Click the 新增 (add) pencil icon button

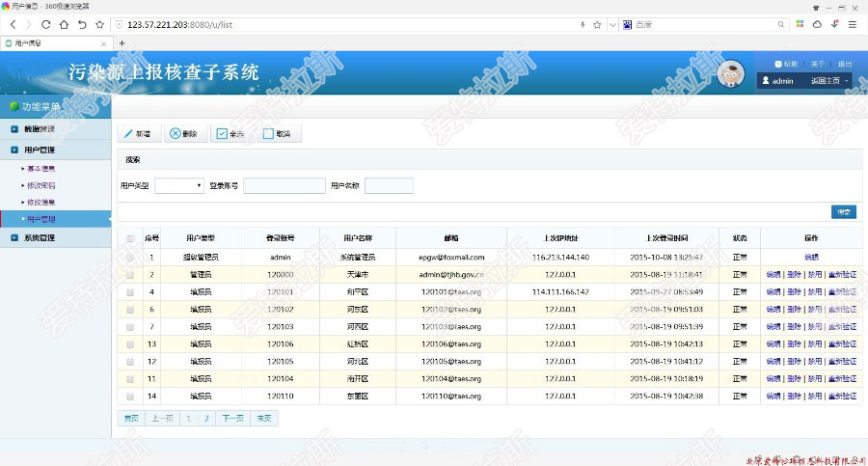tap(128, 134)
